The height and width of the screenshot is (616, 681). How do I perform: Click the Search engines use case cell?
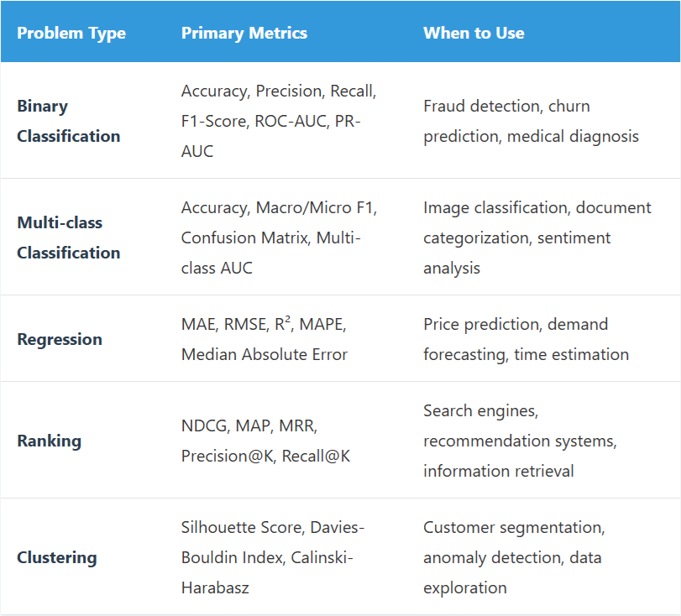click(x=521, y=441)
